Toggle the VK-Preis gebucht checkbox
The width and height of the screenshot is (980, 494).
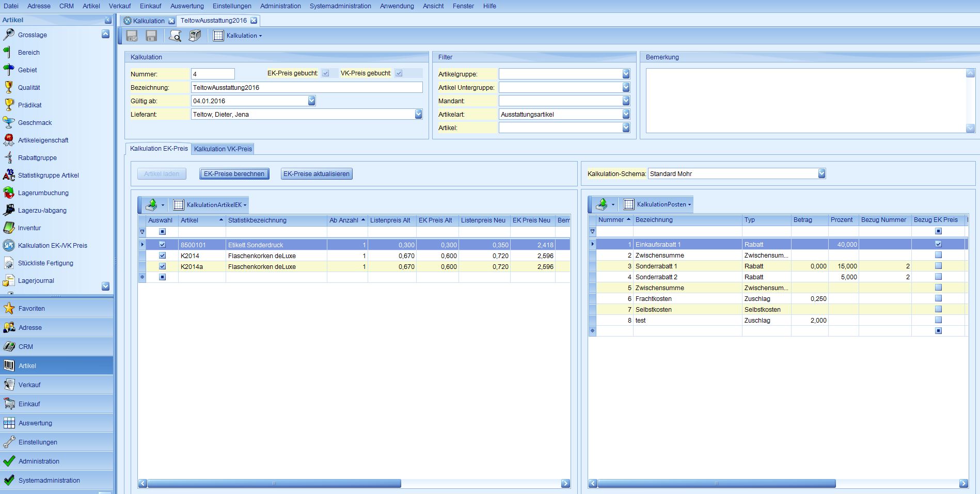pos(399,73)
